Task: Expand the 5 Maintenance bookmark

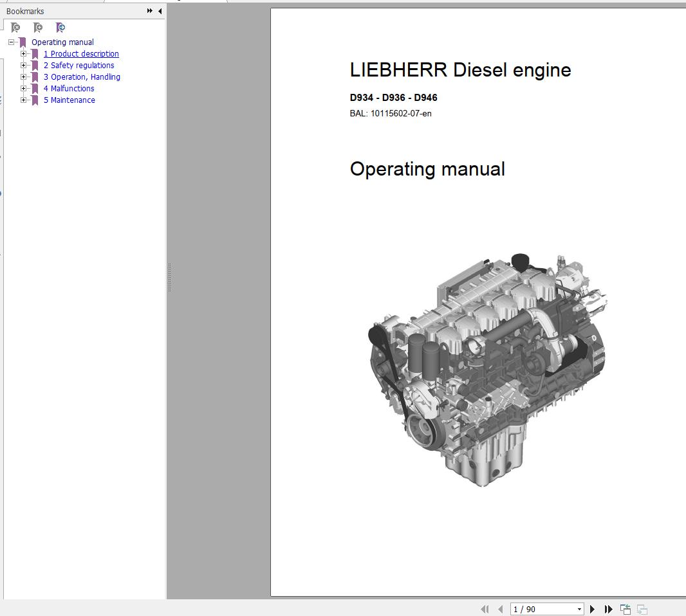Action: [x=24, y=100]
